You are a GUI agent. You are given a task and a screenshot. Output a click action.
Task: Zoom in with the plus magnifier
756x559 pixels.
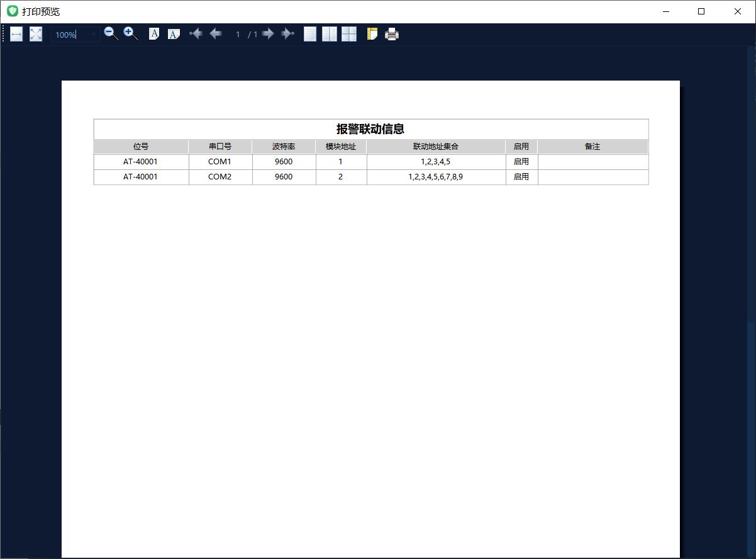pyautogui.click(x=130, y=34)
